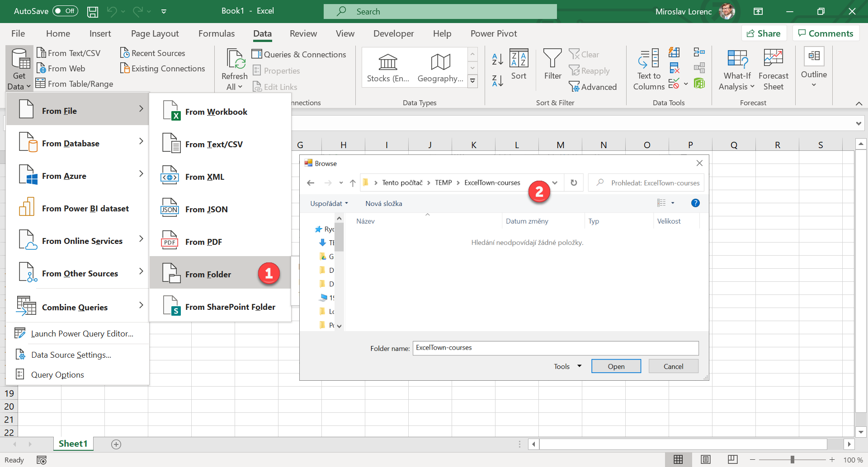Choose From Folder
Image resolution: width=868 pixels, height=467 pixels.
coord(220,273)
